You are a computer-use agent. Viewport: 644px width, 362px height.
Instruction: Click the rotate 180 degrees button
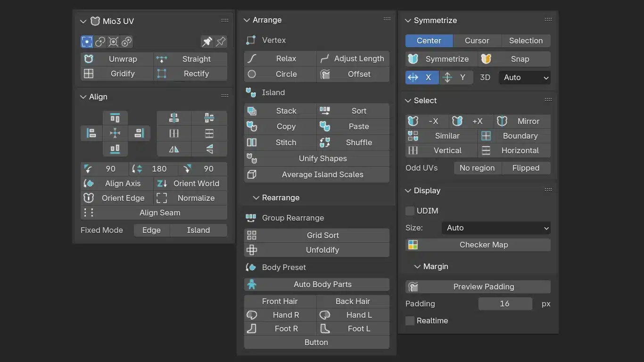[x=153, y=169]
